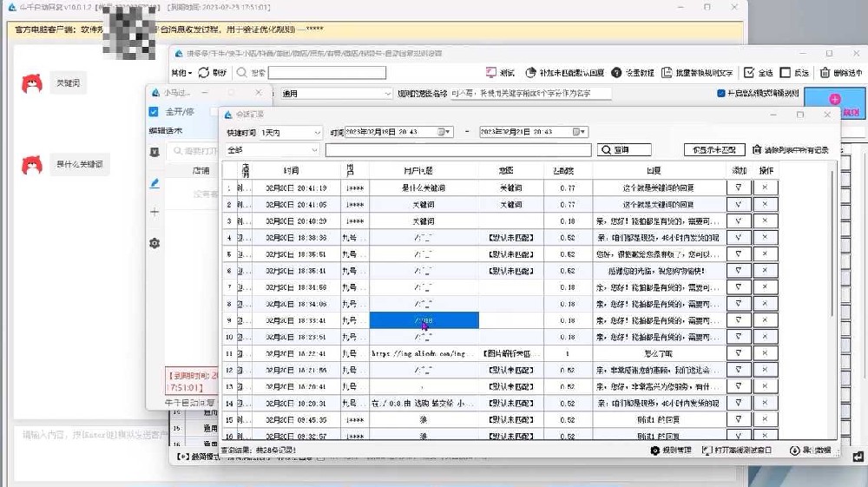Click the 测试 test icon

click(491, 73)
